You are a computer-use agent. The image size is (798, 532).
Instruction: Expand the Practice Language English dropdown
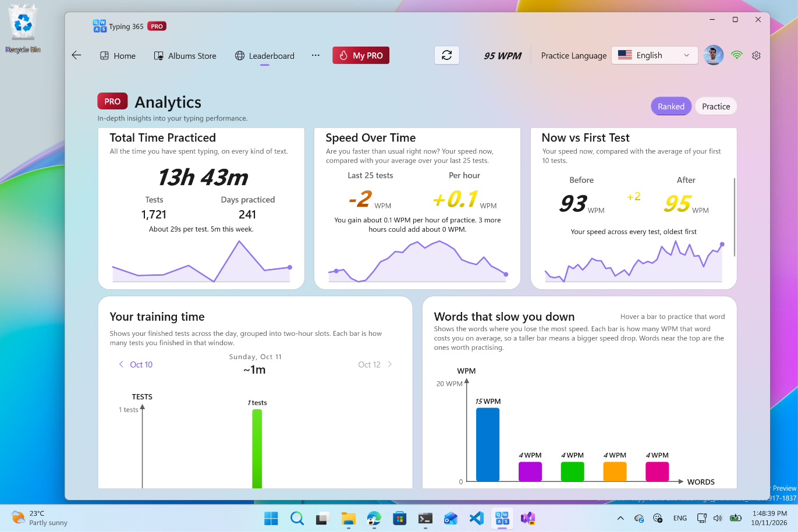point(654,55)
